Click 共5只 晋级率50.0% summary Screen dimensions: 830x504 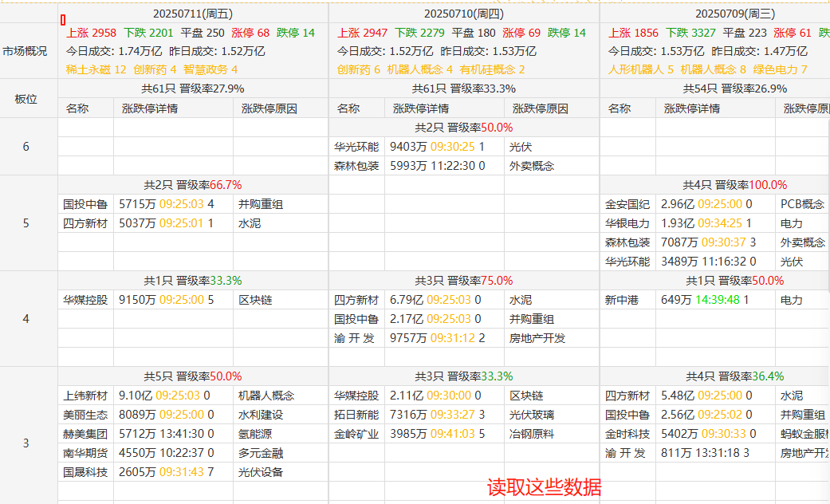193,376
